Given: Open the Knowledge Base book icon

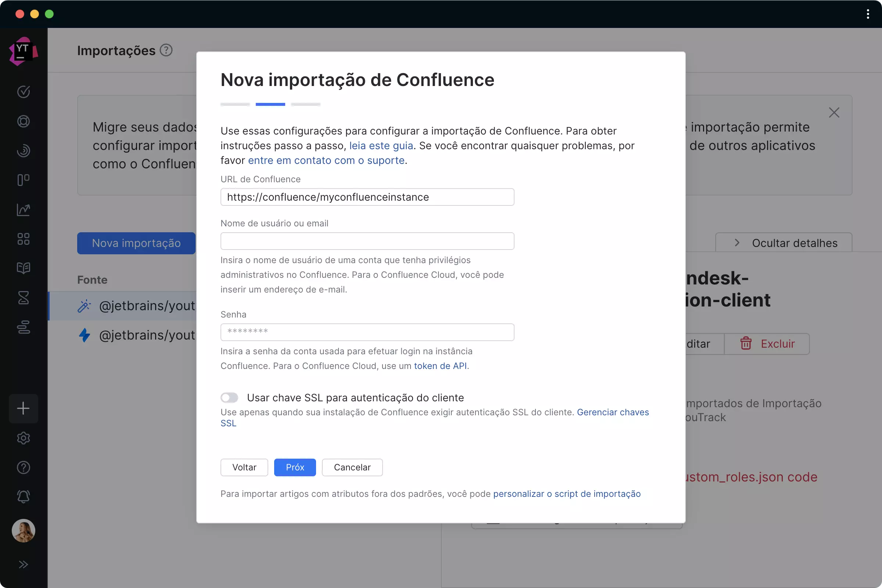Looking at the screenshot, I should coord(23,268).
